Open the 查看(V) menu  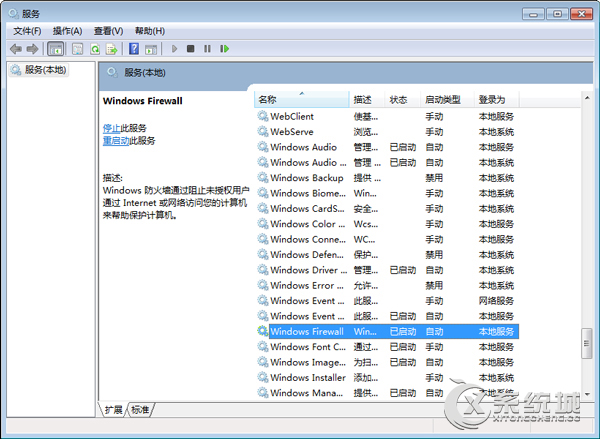point(109,31)
